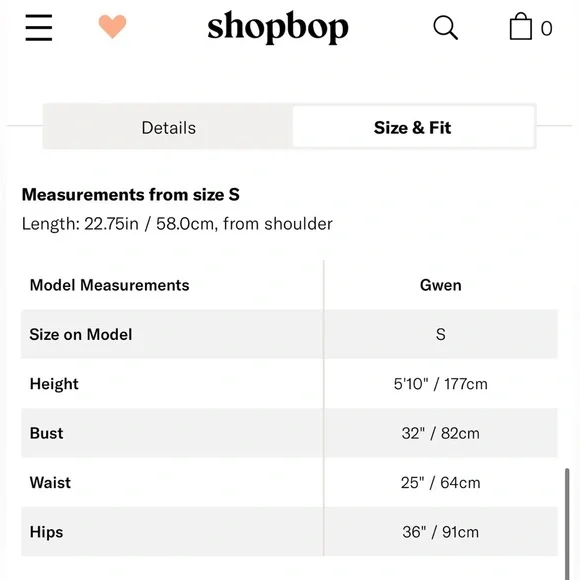Open the shopping bag icon
580x580 pixels.
click(x=521, y=26)
